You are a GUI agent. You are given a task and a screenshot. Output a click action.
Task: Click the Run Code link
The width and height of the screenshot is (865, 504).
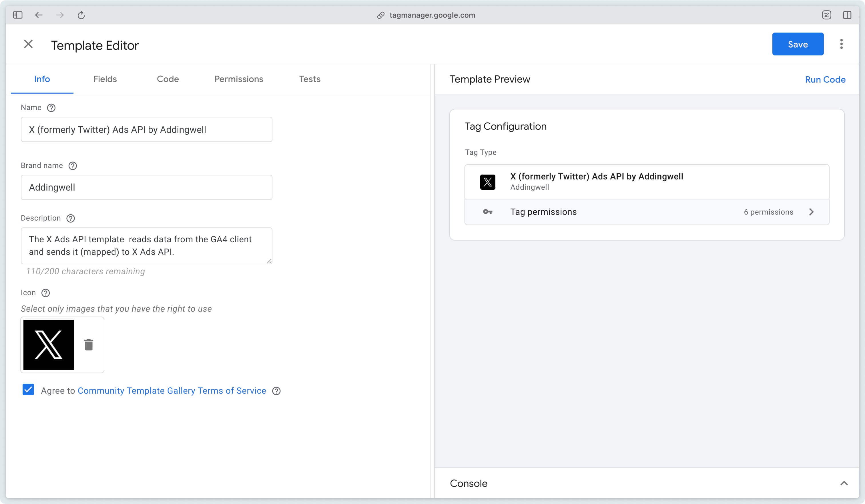point(825,80)
